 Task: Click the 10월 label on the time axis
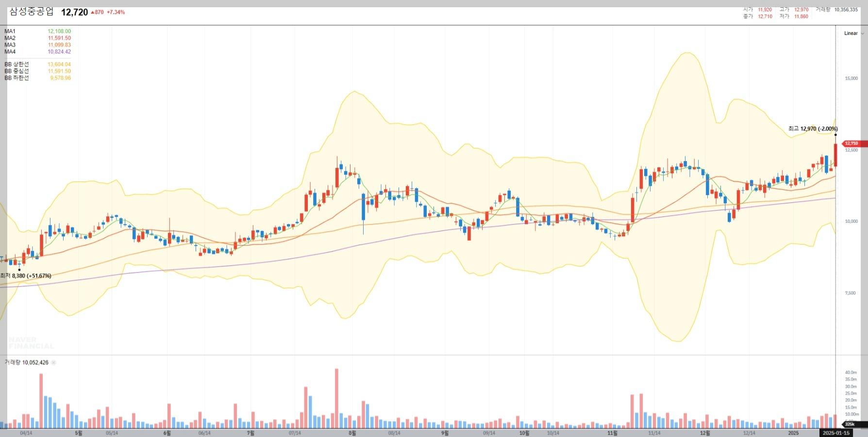pos(524,433)
